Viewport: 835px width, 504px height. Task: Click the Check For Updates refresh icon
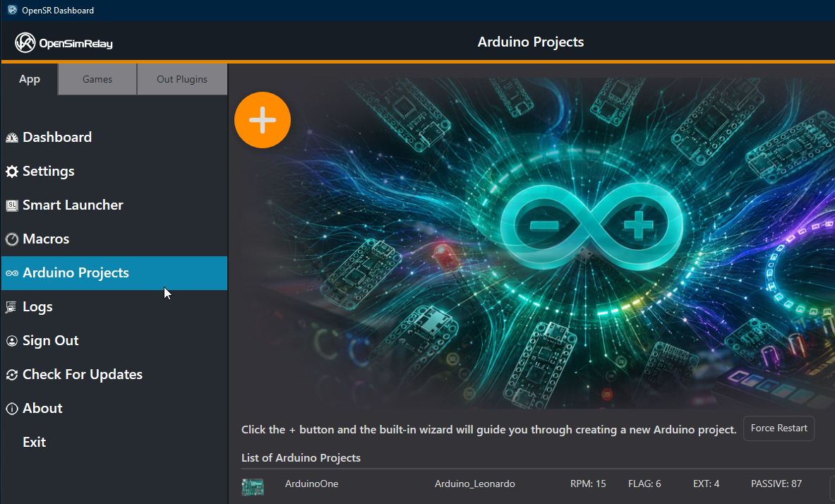12,375
